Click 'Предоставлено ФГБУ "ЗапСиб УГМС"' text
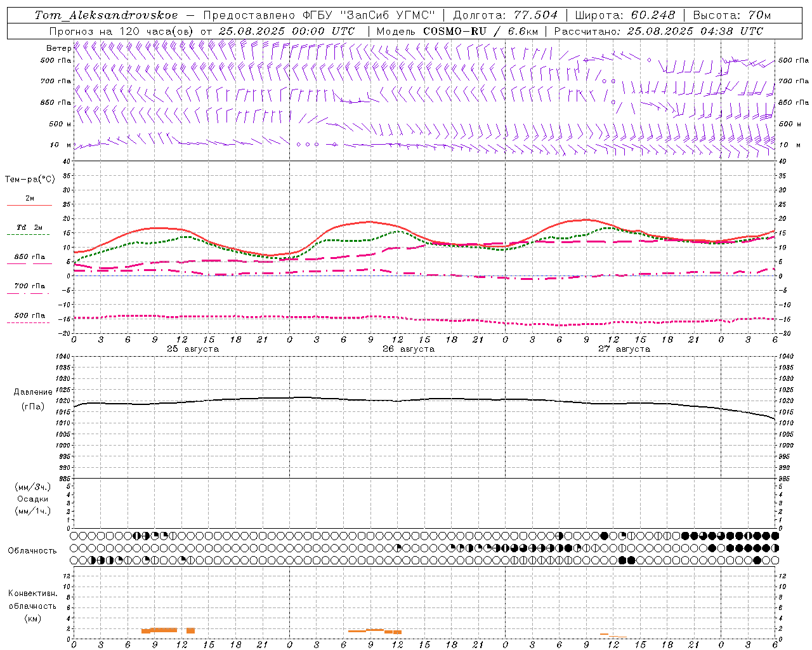Image resolution: width=812 pixels, height=650 pixels. 320,15
